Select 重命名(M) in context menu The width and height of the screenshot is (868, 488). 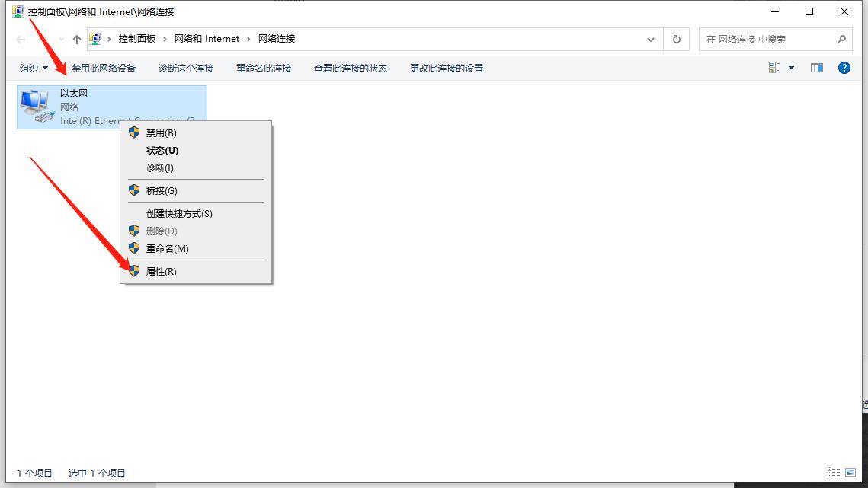[x=167, y=248]
